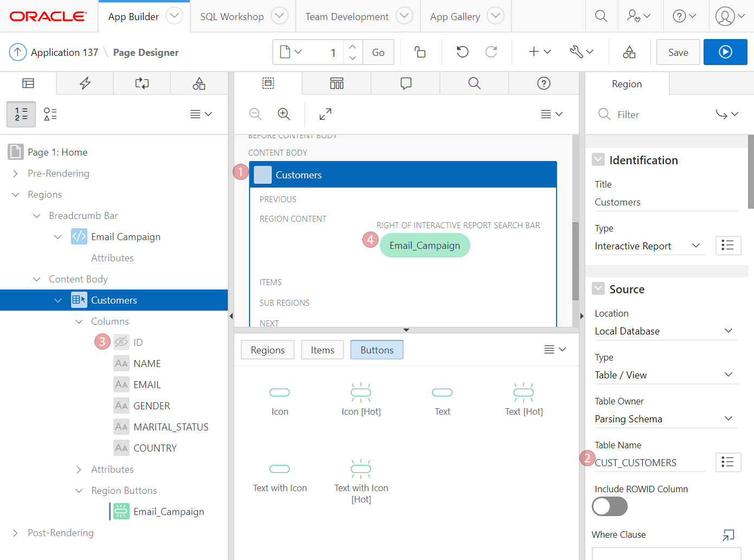Viewport: 754px width, 560px height.
Task: Undo the last change
Action: (x=462, y=52)
